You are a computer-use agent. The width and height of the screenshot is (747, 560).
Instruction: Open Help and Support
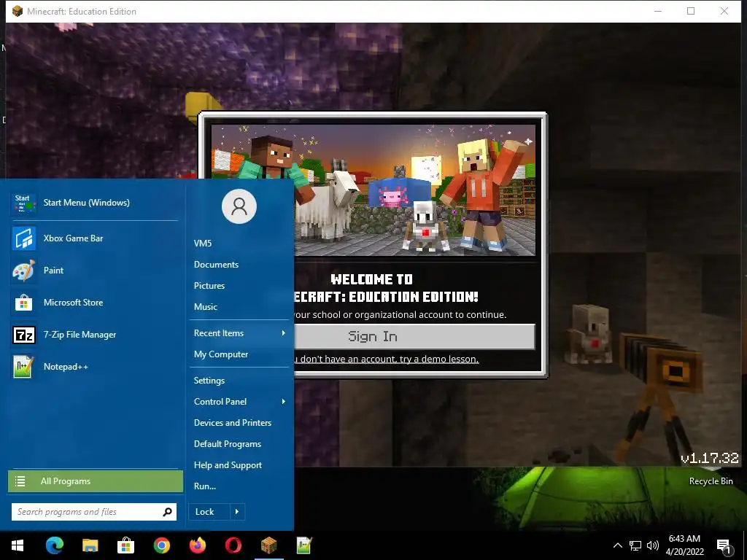tap(228, 465)
